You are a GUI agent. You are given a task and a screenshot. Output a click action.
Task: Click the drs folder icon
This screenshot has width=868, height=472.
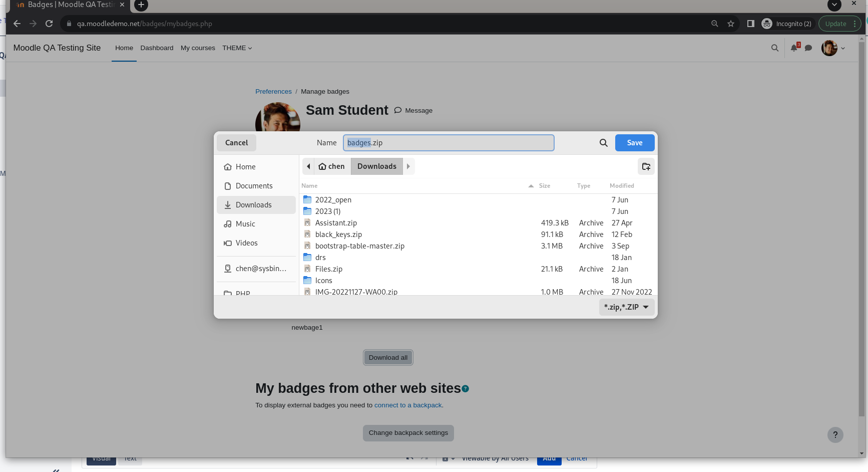click(x=307, y=258)
